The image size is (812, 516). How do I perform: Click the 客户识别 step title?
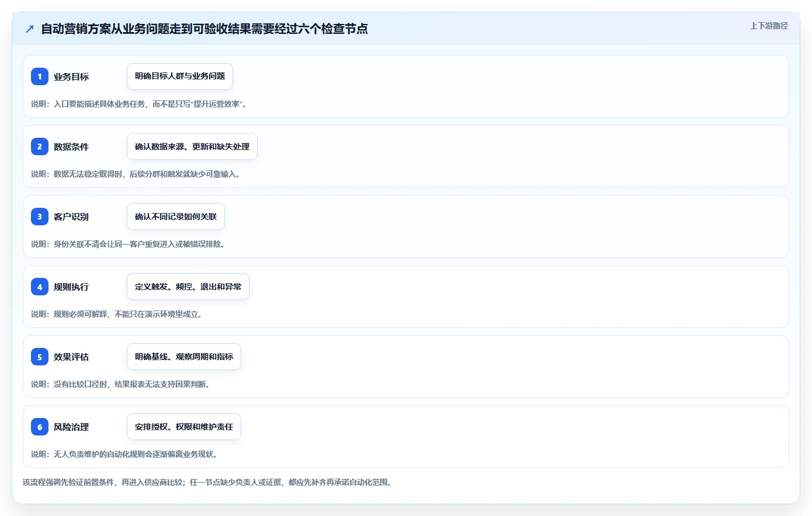tap(71, 217)
